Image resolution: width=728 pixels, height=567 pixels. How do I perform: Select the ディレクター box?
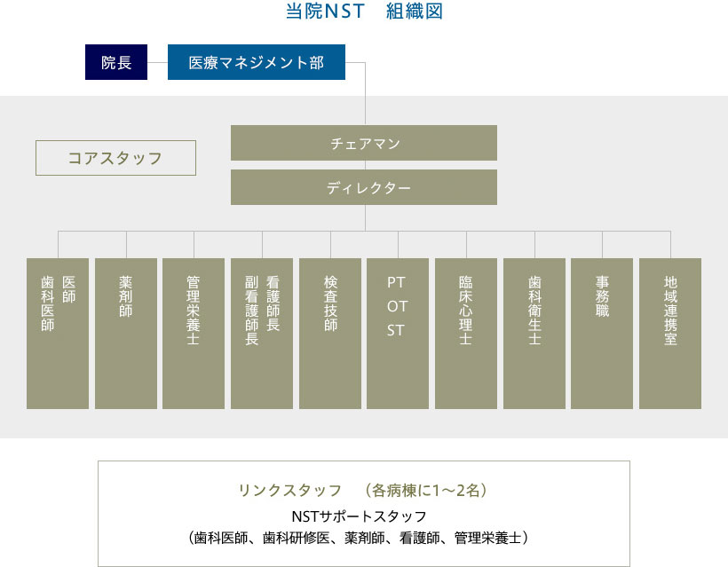click(364, 187)
